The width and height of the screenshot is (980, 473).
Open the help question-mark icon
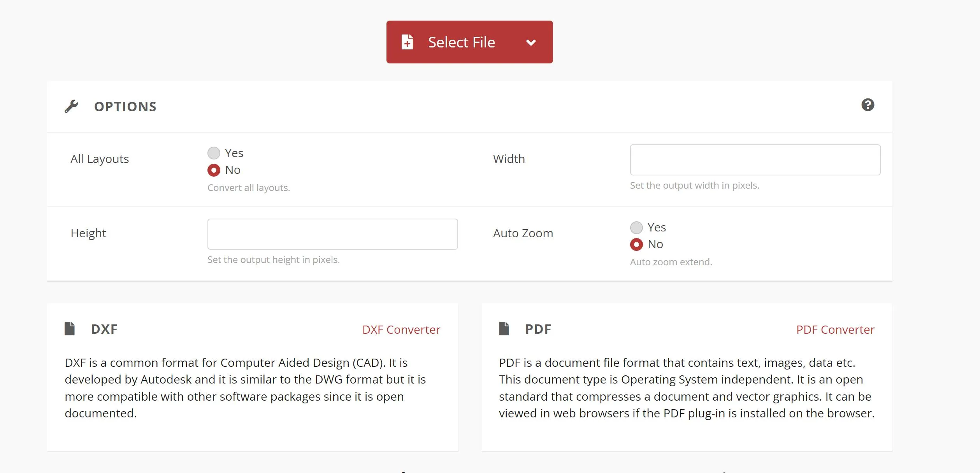(x=868, y=105)
